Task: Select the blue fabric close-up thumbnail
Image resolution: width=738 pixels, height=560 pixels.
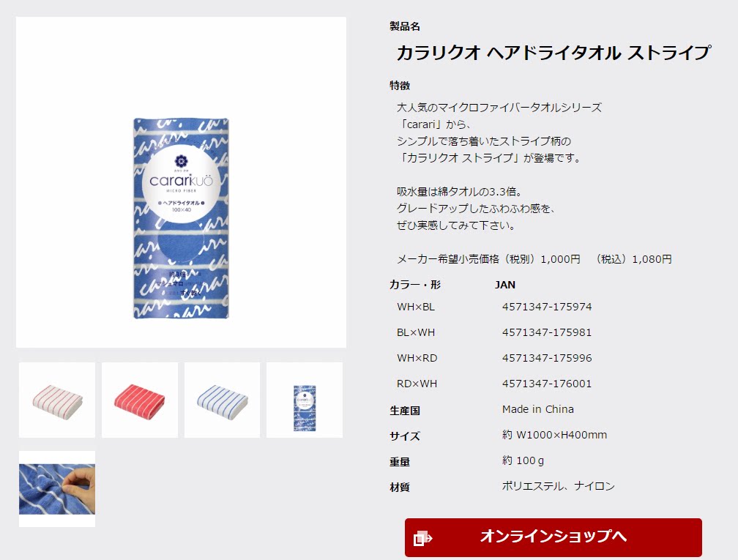Action: tap(57, 489)
